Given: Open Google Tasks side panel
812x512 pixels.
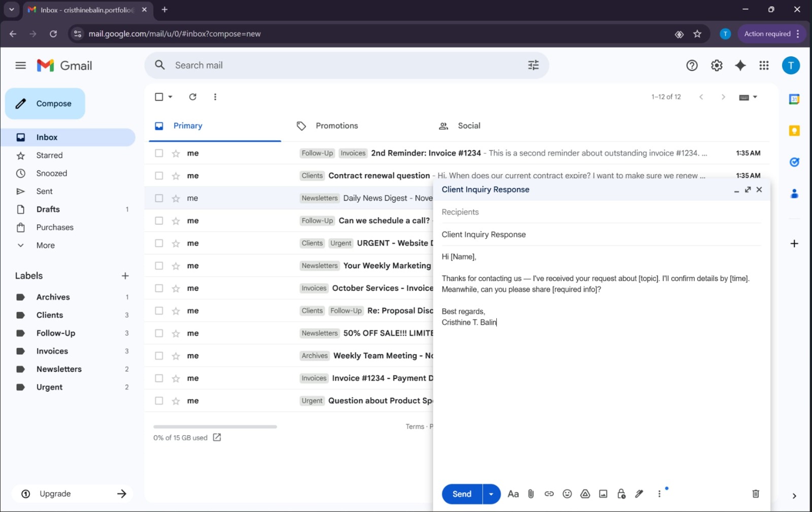Looking at the screenshot, I should (794, 162).
